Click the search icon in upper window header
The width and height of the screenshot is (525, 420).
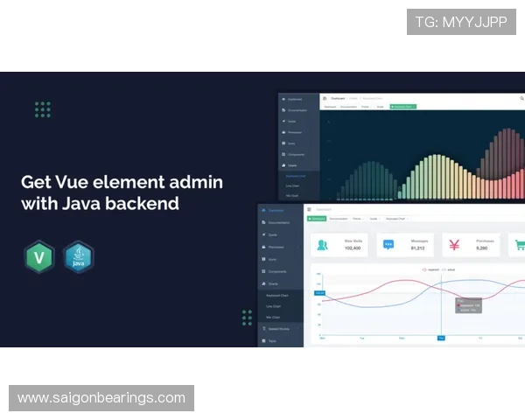pyautogui.click(x=521, y=98)
